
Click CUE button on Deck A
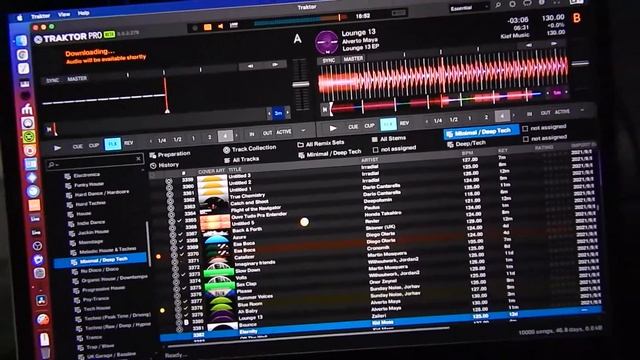coord(78,147)
